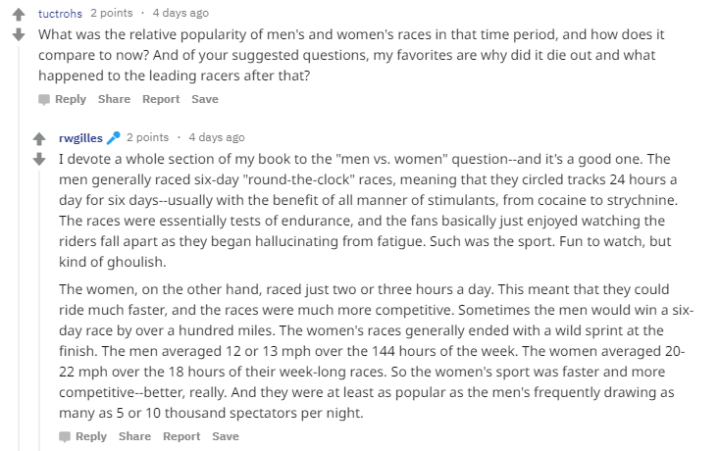The width and height of the screenshot is (720, 451).
Task: Click the Reply text under tuctrohs's comment
Action: click(70, 99)
